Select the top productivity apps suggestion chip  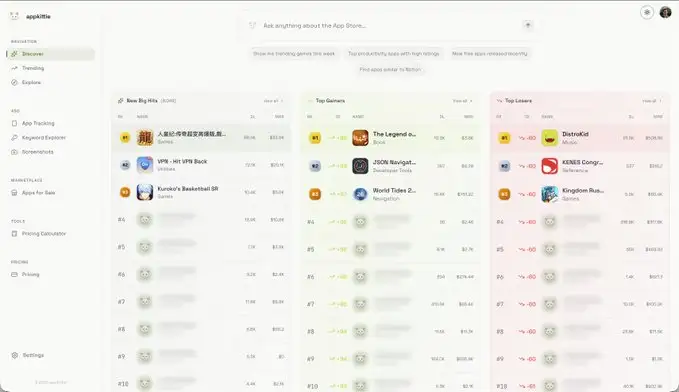(394, 54)
